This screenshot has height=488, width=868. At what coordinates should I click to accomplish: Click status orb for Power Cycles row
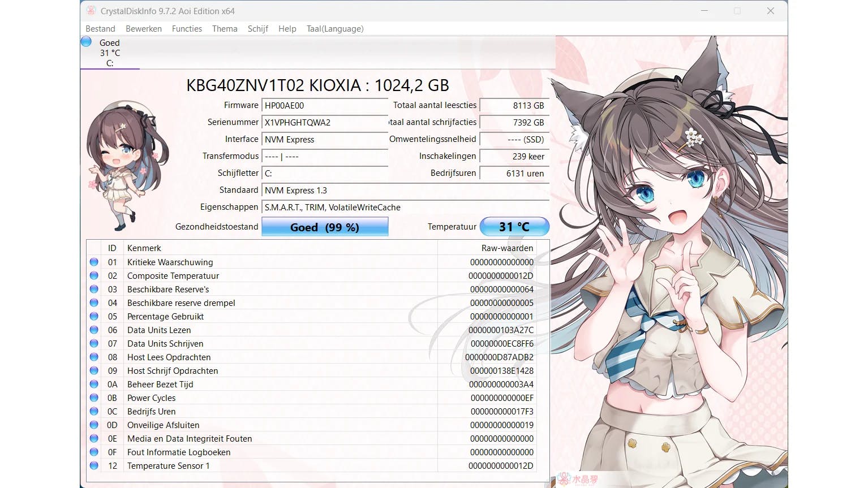tap(94, 398)
